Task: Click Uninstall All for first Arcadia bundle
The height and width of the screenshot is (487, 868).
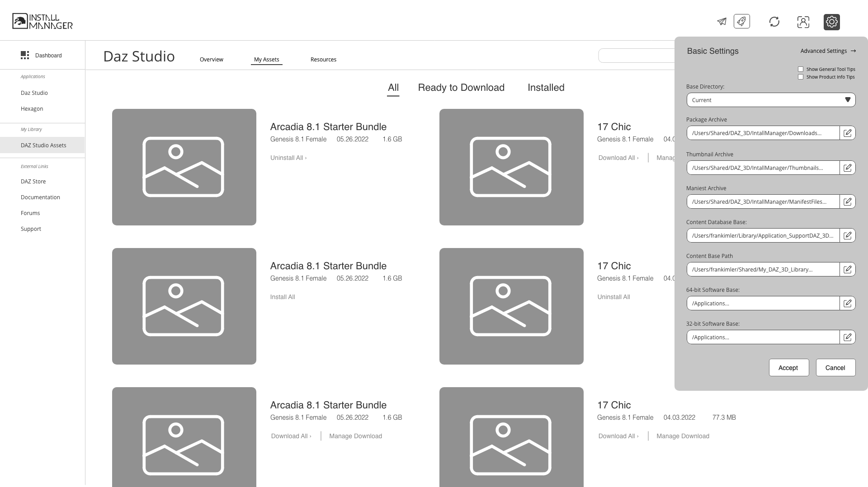Action: coord(288,158)
